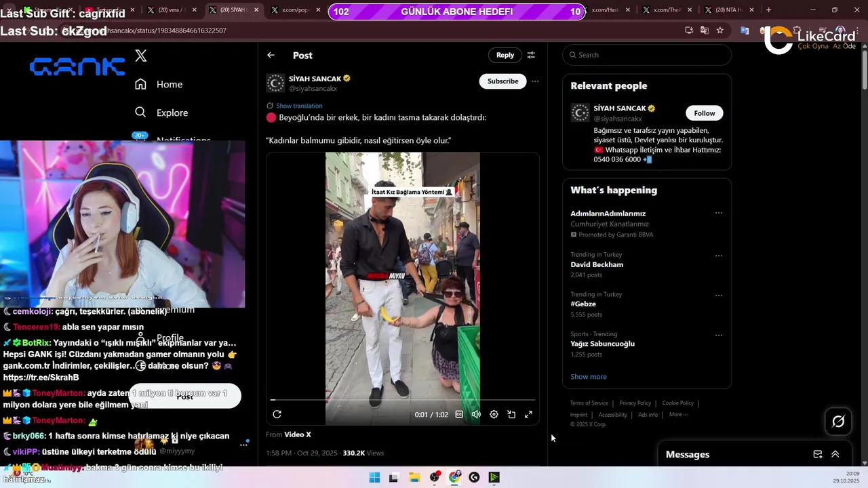Open the Cookie Policy link

(x=677, y=403)
